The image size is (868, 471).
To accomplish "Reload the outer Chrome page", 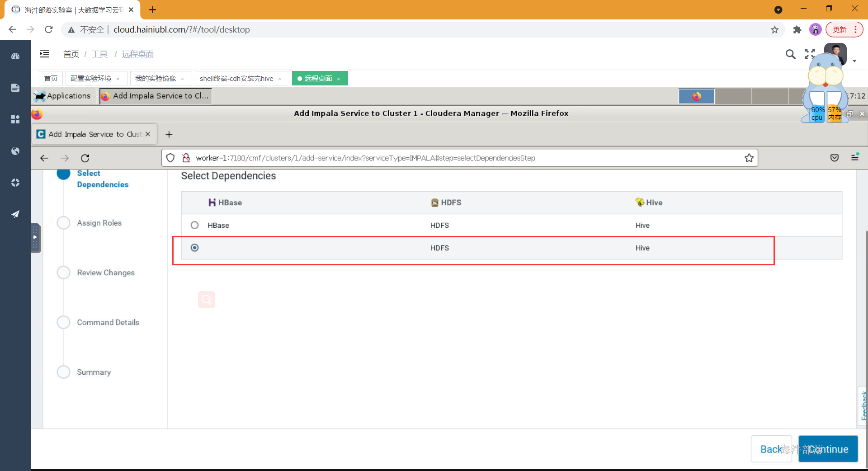I will click(49, 29).
